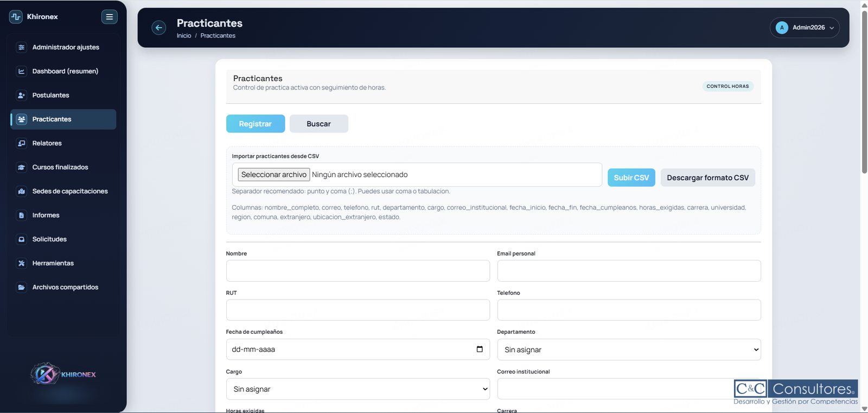Image resolution: width=868 pixels, height=413 pixels.
Task: Open calendar picker in Fecha de cumpleaños
Action: click(x=479, y=349)
